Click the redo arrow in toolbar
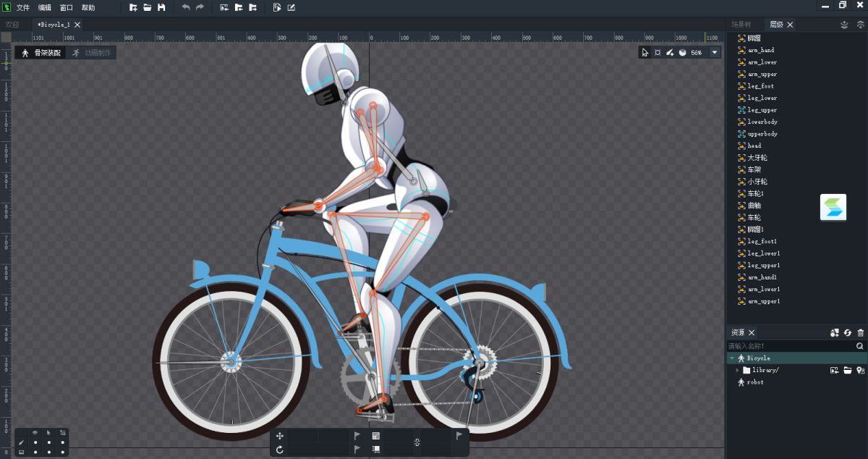The width and height of the screenshot is (868, 459). pyautogui.click(x=200, y=7)
